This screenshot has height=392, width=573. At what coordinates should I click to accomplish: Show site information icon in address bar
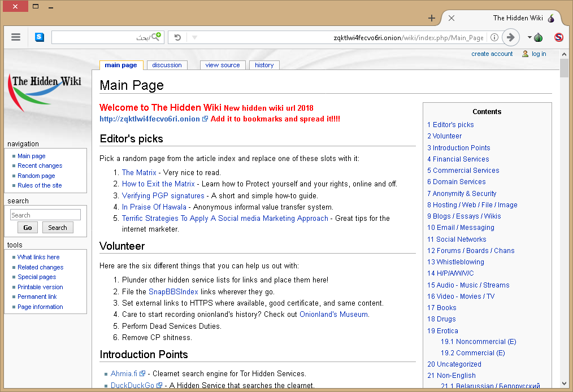pos(494,37)
